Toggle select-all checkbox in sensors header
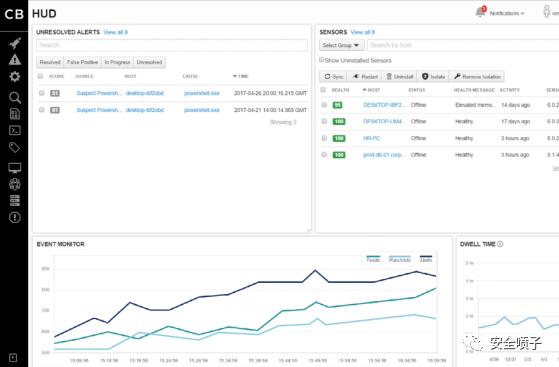 [323, 90]
